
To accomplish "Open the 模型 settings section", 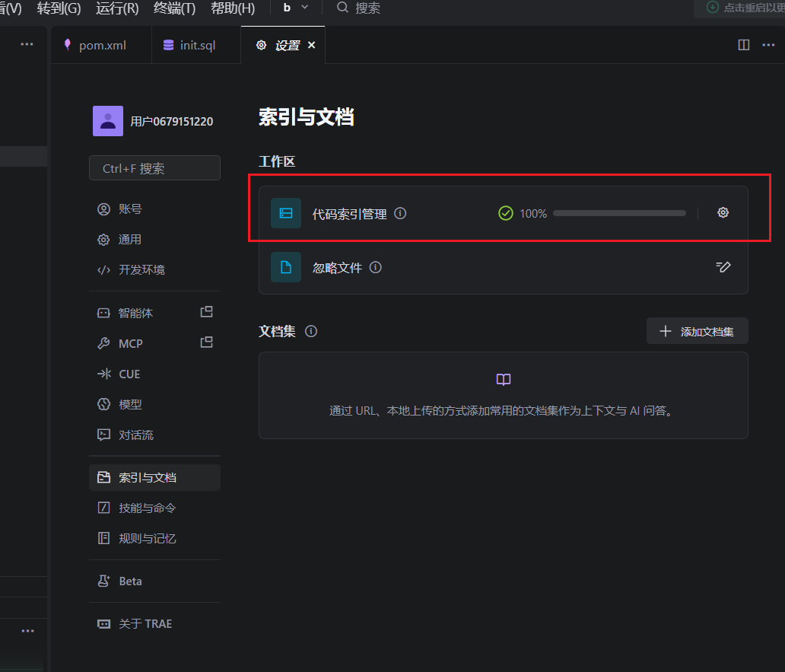I will tap(154, 404).
